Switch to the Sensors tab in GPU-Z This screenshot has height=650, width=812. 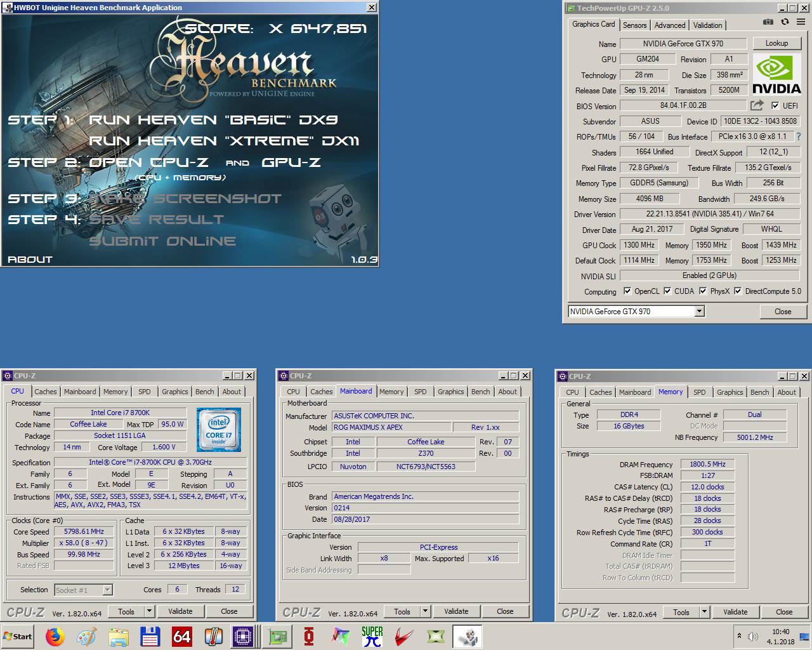tap(634, 25)
